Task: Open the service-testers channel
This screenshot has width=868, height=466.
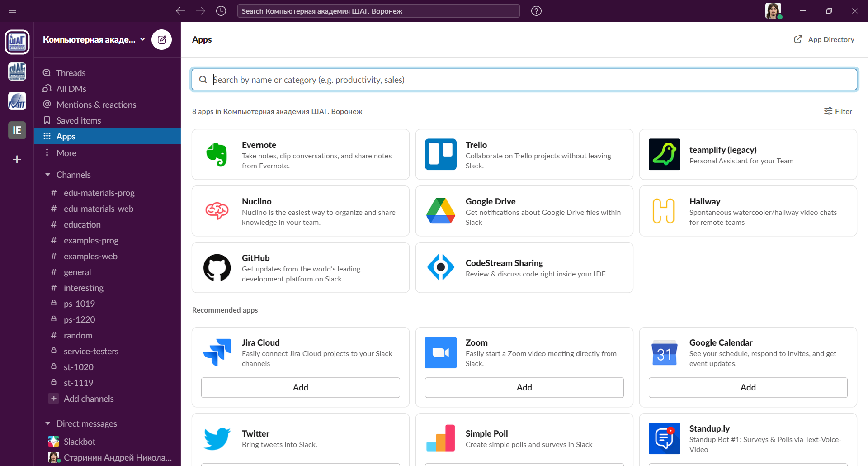Action: tap(107, 351)
